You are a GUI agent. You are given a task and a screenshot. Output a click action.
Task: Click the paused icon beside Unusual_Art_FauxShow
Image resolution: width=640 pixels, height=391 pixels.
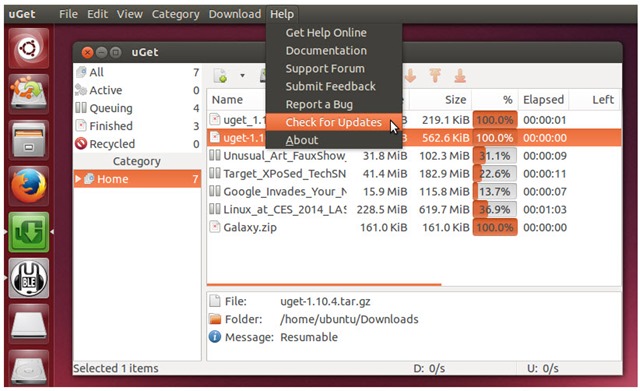point(215,156)
